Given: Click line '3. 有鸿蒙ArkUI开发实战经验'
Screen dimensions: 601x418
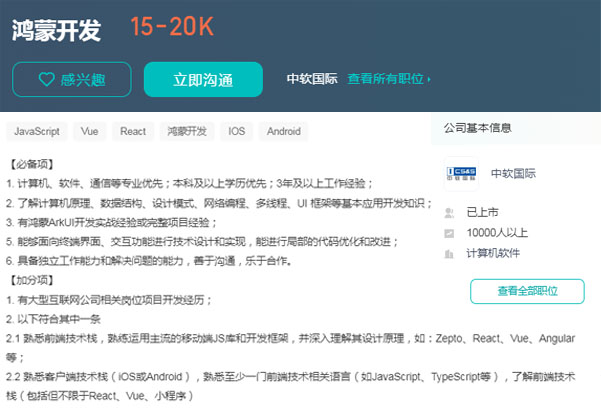Looking at the screenshot, I should (112, 222).
